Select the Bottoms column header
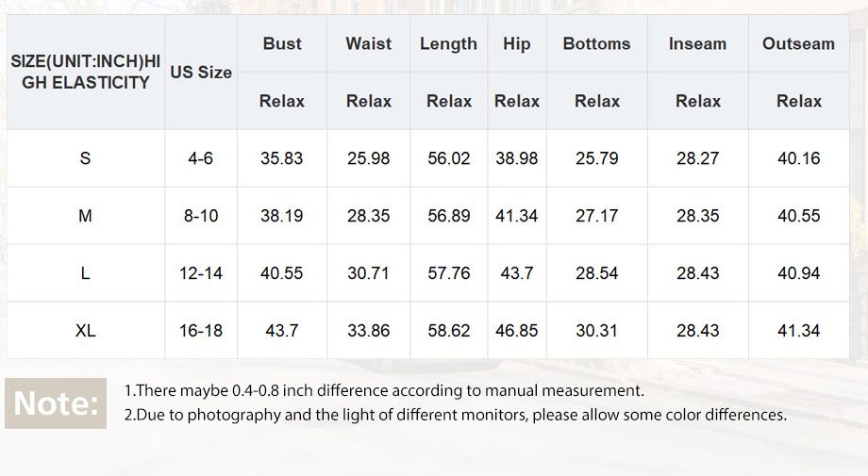Image resolution: width=868 pixels, height=476 pixels. click(596, 43)
